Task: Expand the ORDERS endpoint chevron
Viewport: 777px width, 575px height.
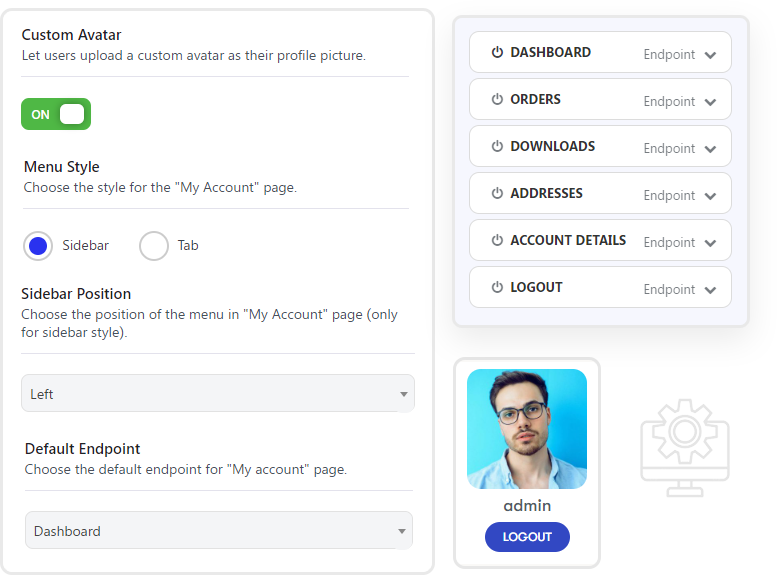Action: tap(710, 102)
